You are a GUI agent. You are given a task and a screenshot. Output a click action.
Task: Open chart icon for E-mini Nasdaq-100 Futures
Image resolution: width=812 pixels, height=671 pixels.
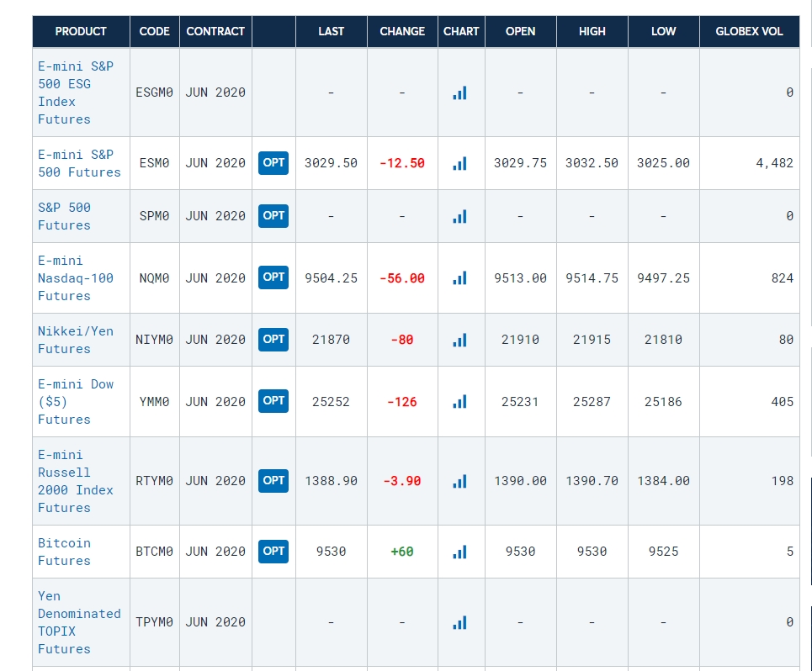coord(460,277)
